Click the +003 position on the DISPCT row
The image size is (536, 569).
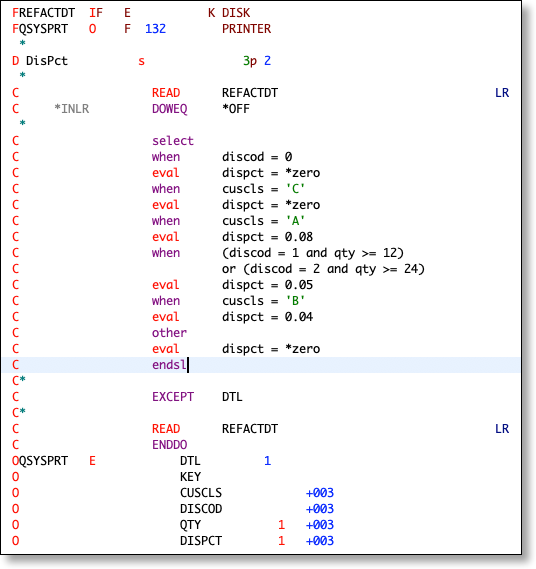click(x=320, y=541)
